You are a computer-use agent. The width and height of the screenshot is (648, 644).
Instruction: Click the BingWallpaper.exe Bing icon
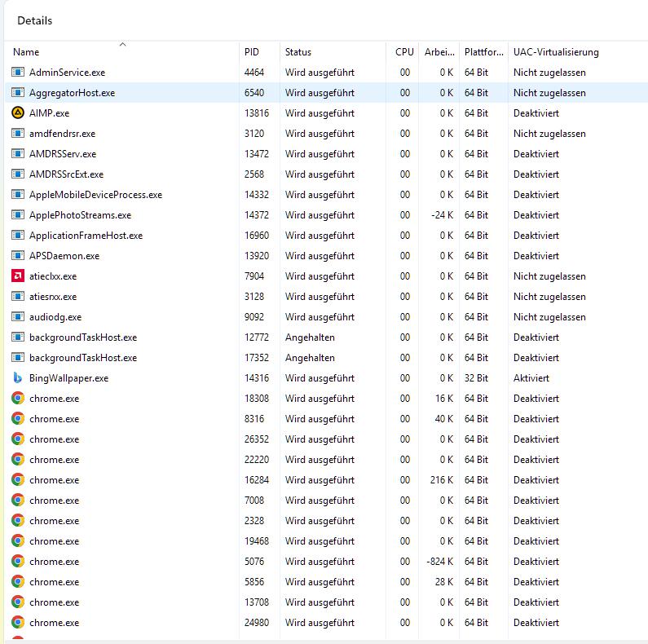click(x=18, y=377)
